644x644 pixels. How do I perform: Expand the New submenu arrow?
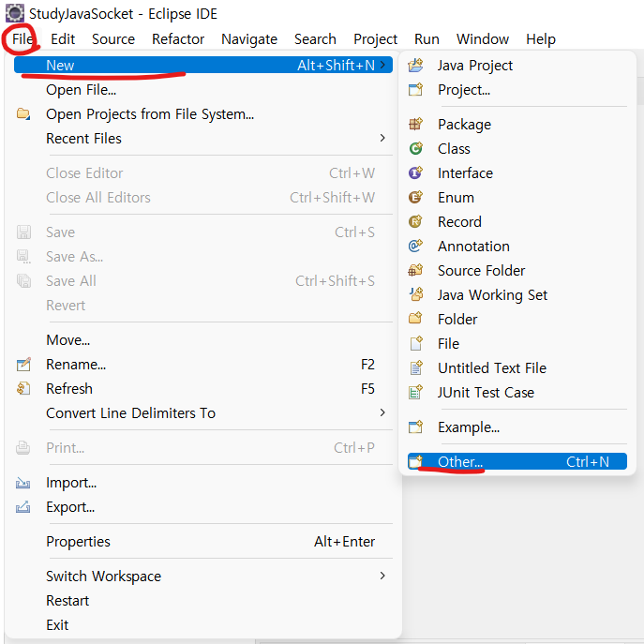(x=382, y=65)
